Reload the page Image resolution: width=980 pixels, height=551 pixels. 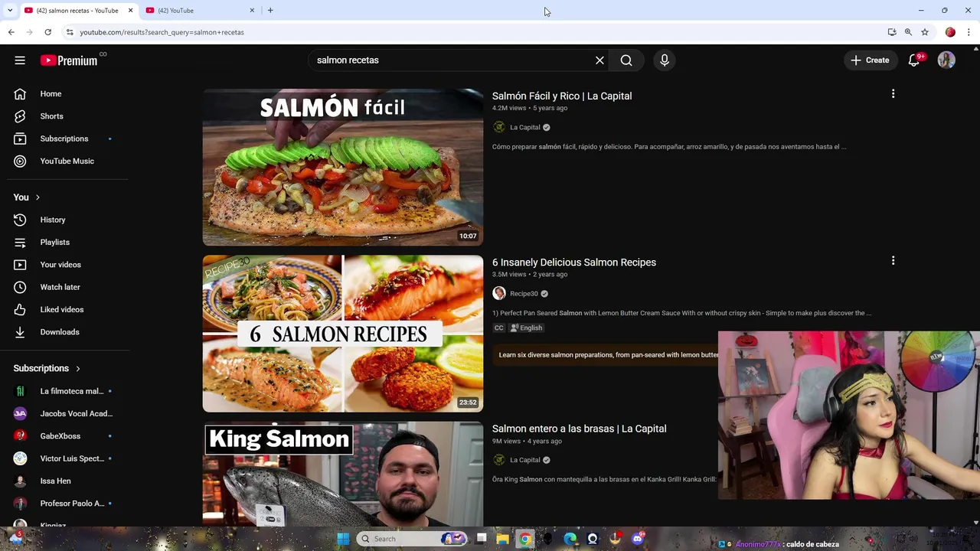click(47, 32)
